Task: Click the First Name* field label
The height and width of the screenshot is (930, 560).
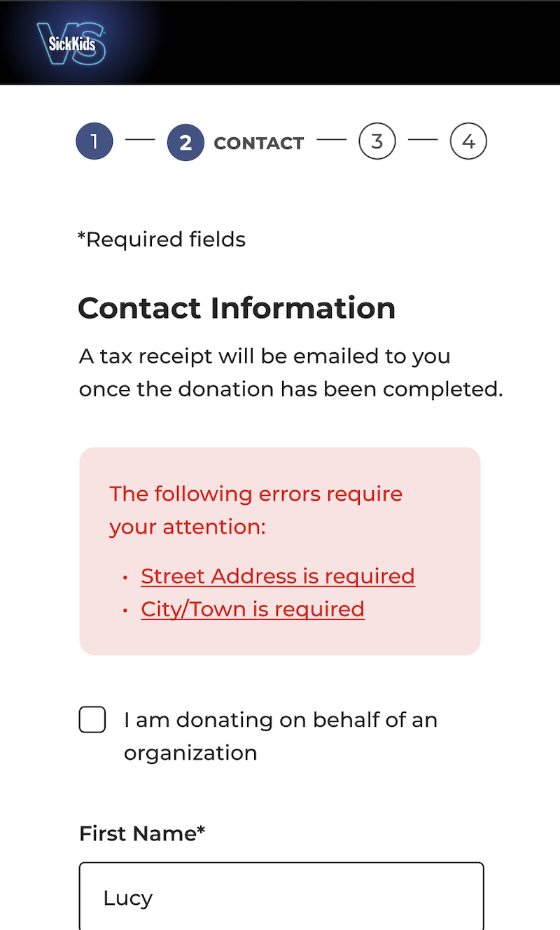Action: click(x=142, y=833)
